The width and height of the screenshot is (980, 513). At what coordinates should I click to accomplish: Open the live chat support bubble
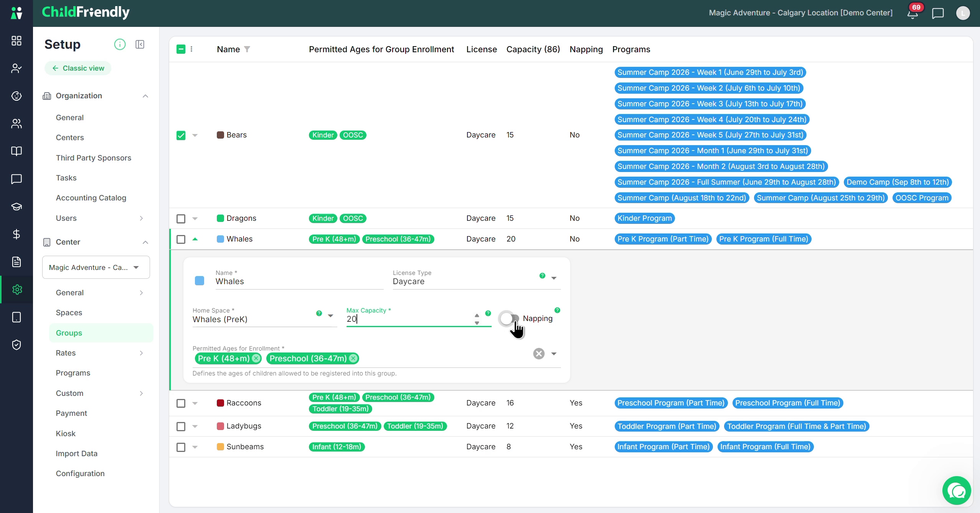click(957, 491)
